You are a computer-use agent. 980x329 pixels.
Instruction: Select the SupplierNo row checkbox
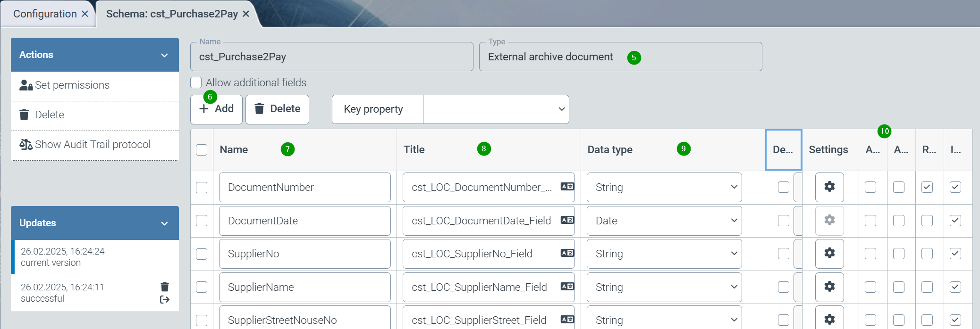[x=202, y=254]
